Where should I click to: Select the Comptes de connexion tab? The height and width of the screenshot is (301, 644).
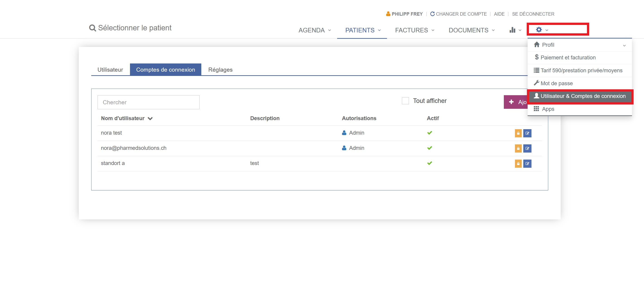click(x=166, y=70)
